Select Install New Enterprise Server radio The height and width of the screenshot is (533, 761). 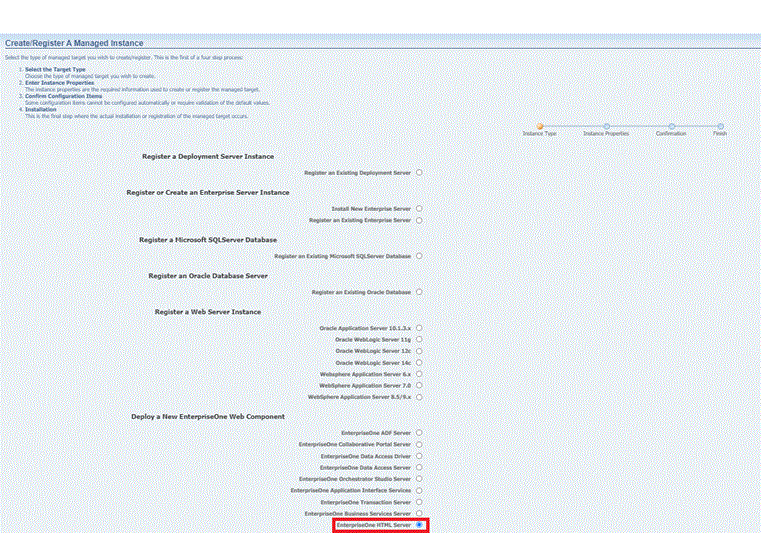pos(419,209)
